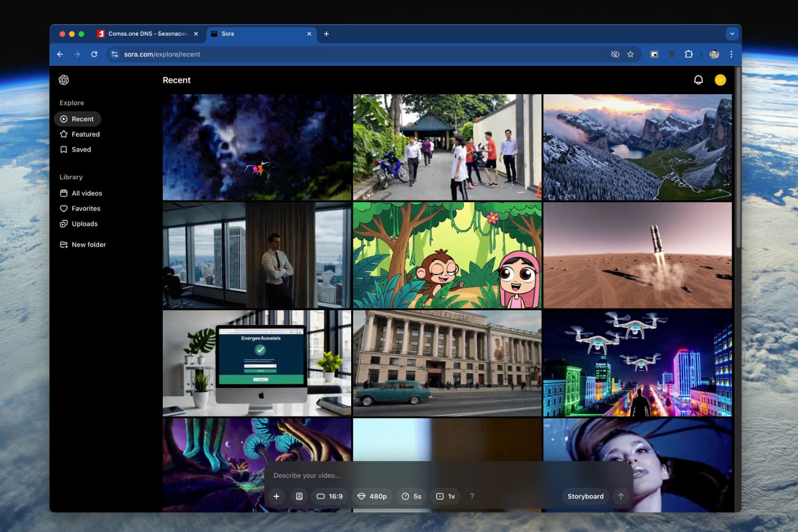The image size is (798, 532).
Task: Submit prompt with the up arrow button
Action: 620,496
